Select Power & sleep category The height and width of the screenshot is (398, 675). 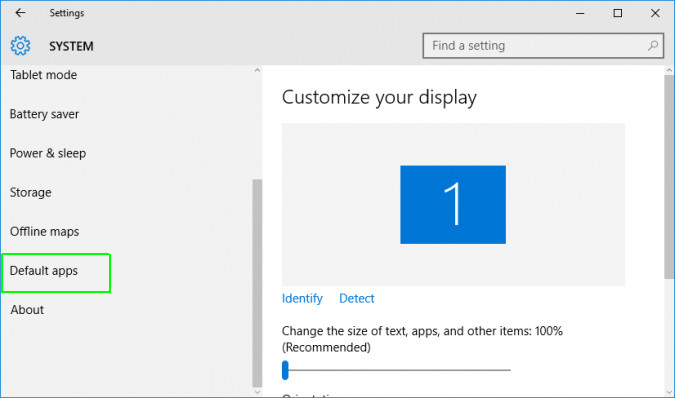coord(48,153)
